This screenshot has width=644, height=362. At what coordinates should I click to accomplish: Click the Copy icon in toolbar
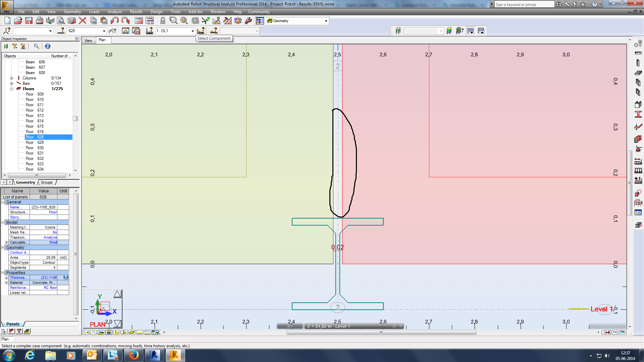tap(94, 21)
